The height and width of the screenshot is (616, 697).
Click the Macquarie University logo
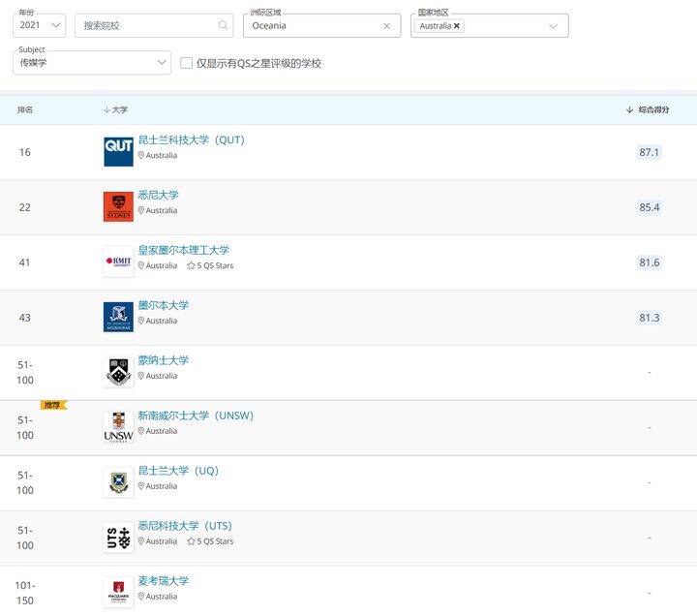point(118,593)
